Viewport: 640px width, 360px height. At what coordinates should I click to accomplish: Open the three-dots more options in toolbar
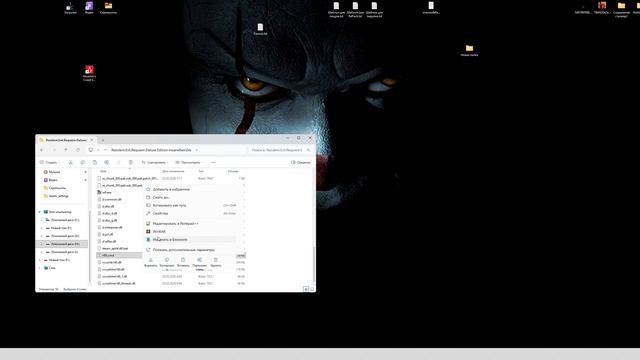[213, 162]
